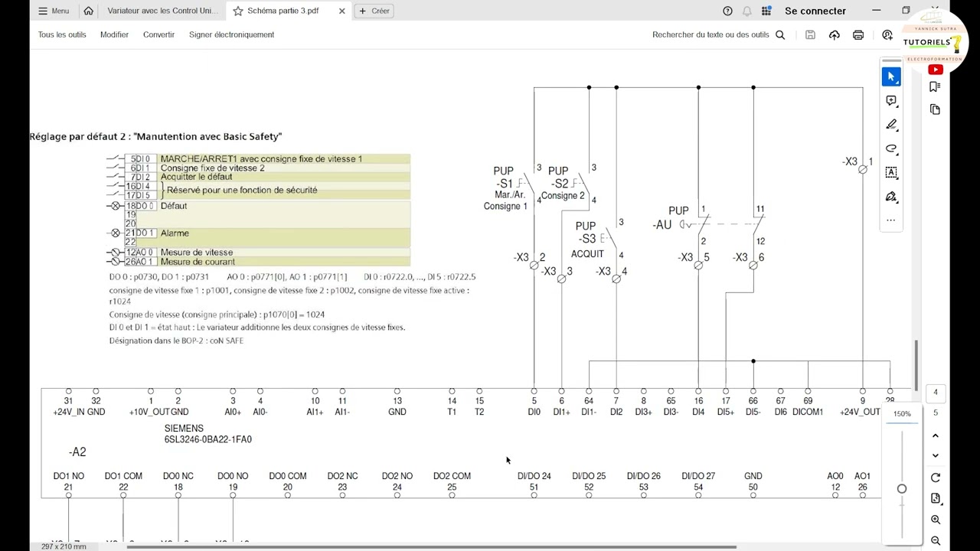This screenshot has height=551, width=980.
Task: Click the SIEMENS 6SL3246-0BA22-1FA0 label
Action: tap(207, 434)
